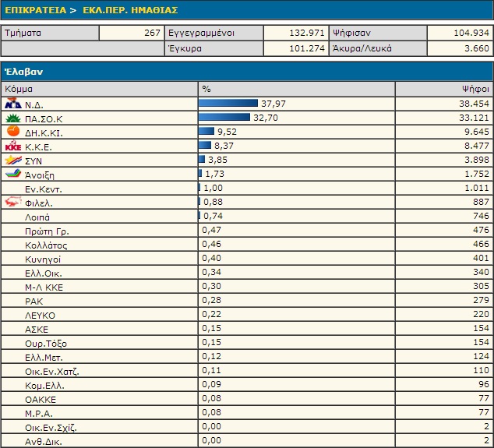Click the ΟΑΚΚΕ row name

point(41,400)
